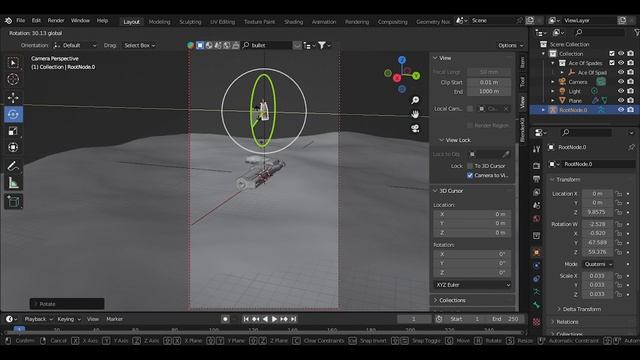Hide Plane with its eye icon
The image size is (640, 360).
[621, 100]
